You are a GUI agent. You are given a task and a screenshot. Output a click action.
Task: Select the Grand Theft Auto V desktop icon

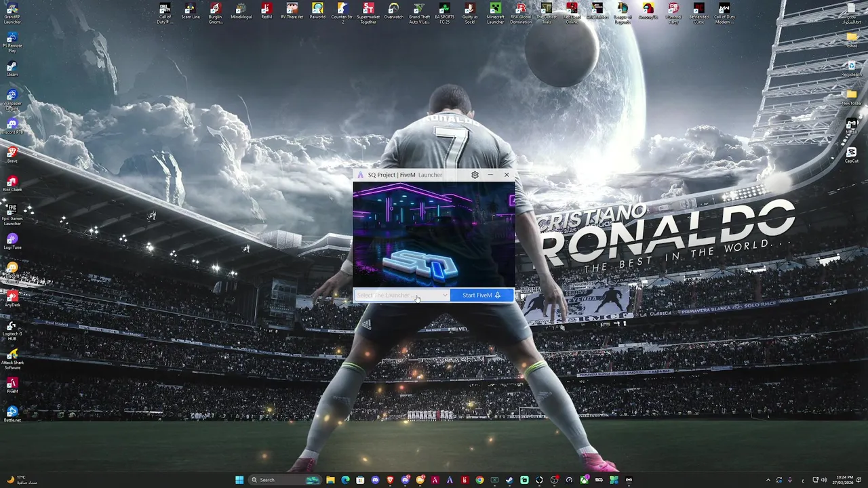click(x=419, y=14)
